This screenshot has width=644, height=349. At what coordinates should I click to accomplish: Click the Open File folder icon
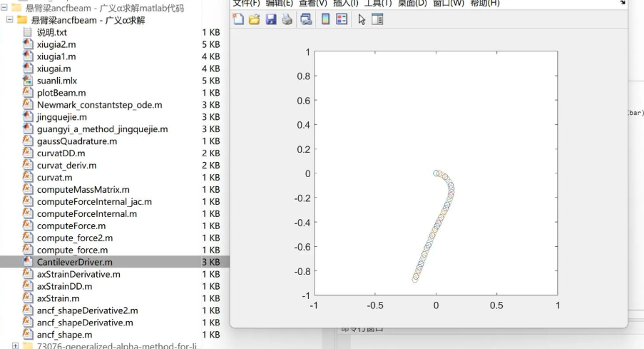pos(254,19)
